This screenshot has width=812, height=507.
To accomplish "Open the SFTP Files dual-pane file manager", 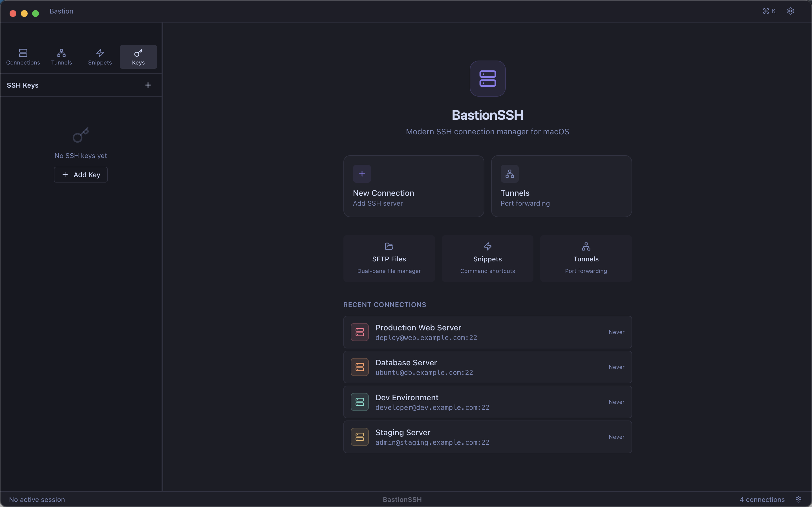I will coord(388,258).
